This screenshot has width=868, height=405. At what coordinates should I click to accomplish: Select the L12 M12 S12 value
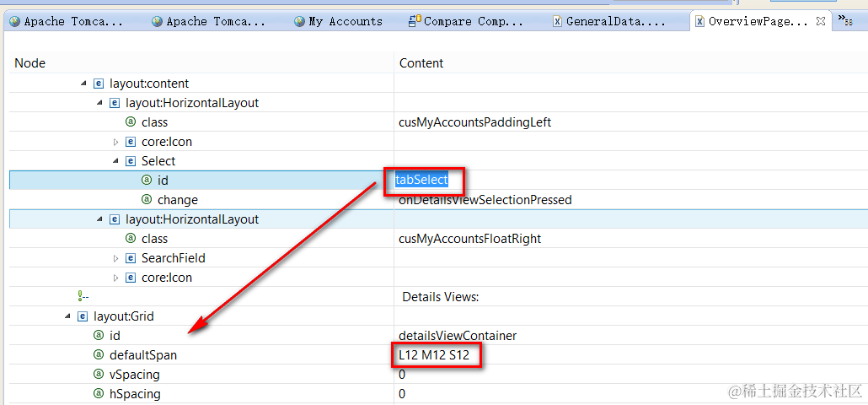(x=434, y=355)
